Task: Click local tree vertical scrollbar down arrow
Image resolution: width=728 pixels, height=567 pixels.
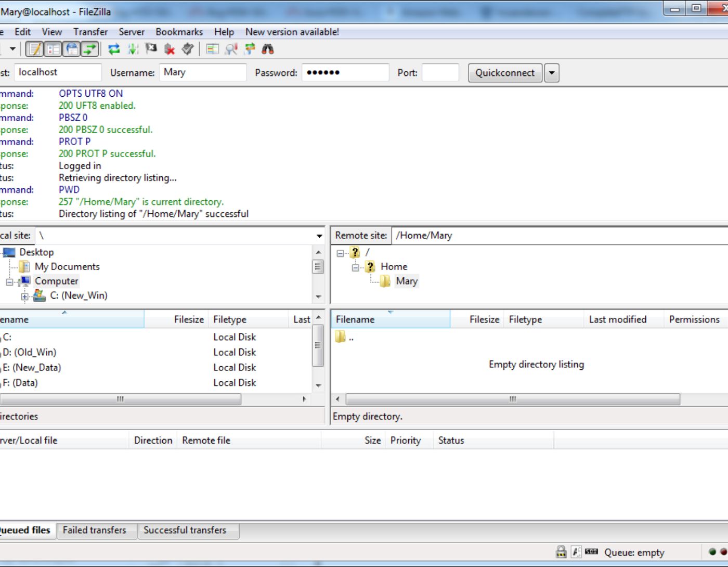Action: [318, 297]
